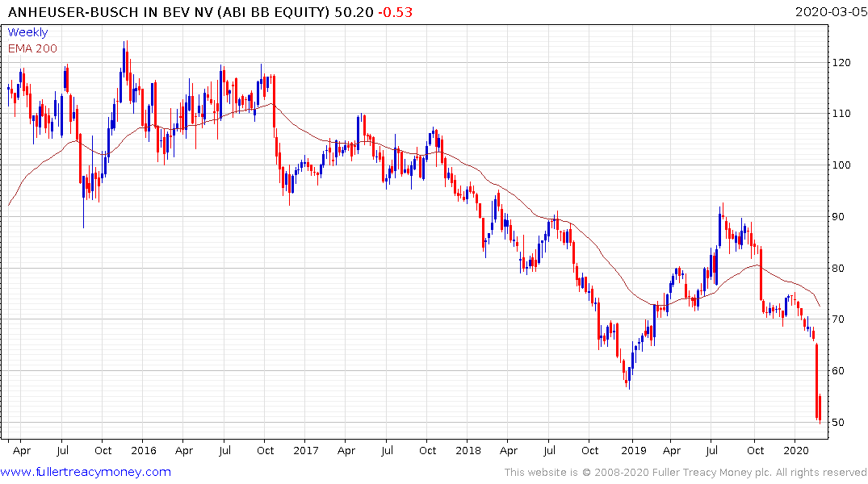This screenshot has width=868, height=484.
Task: Click the Weekly label in chart legend
Action: click(x=27, y=32)
